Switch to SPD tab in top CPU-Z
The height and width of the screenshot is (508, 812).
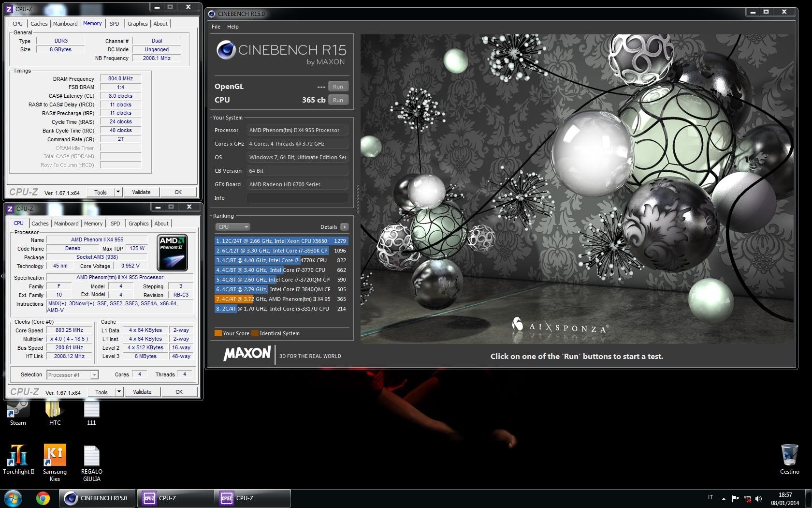[115, 24]
